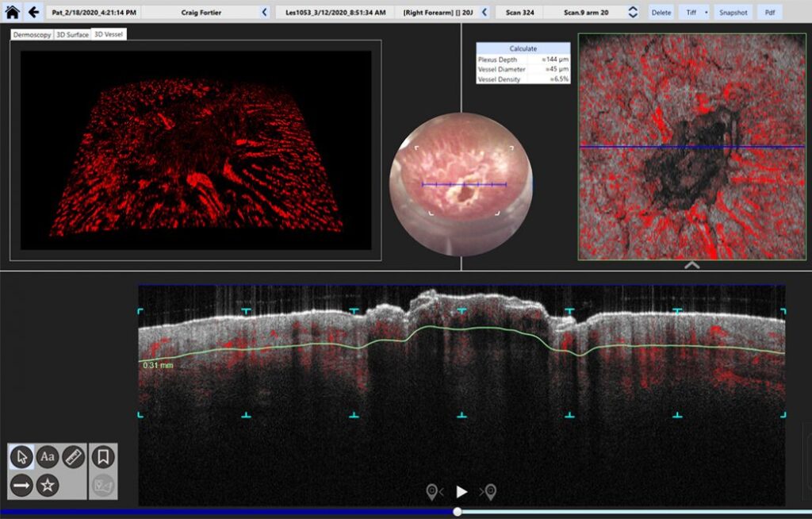The height and width of the screenshot is (519, 812).
Task: Select the cursor pointer tool
Action: (22, 455)
